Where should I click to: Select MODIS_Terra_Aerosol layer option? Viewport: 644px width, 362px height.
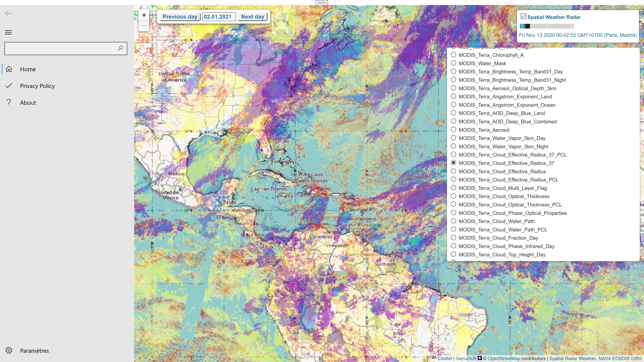coord(453,130)
